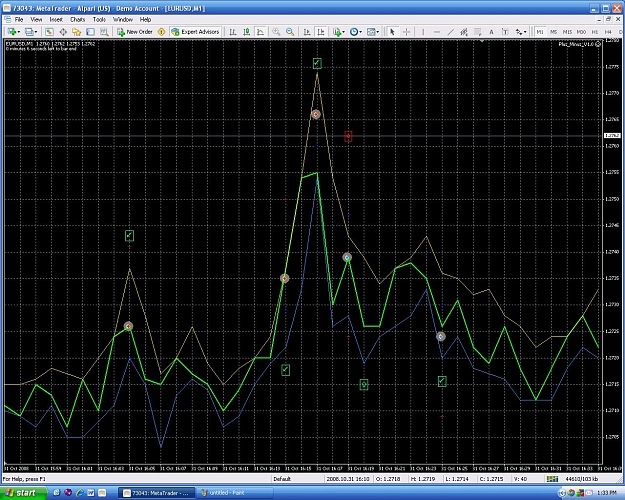Open the Strategy Tester icon
This screenshot has width=625, height=500.
coord(104,32)
